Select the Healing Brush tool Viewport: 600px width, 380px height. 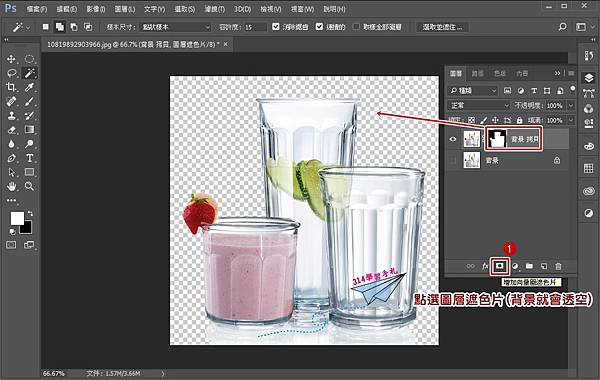pyautogui.click(x=11, y=101)
